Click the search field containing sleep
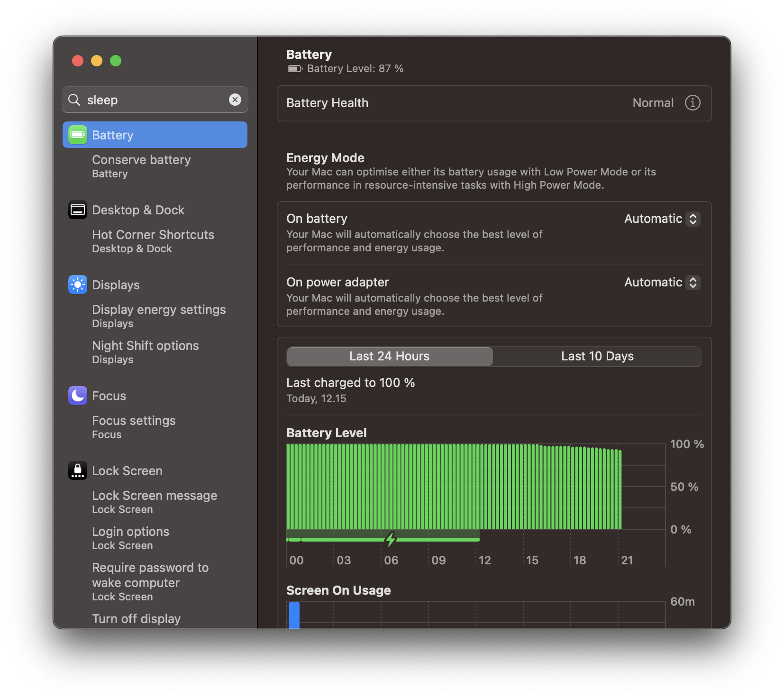 [155, 100]
